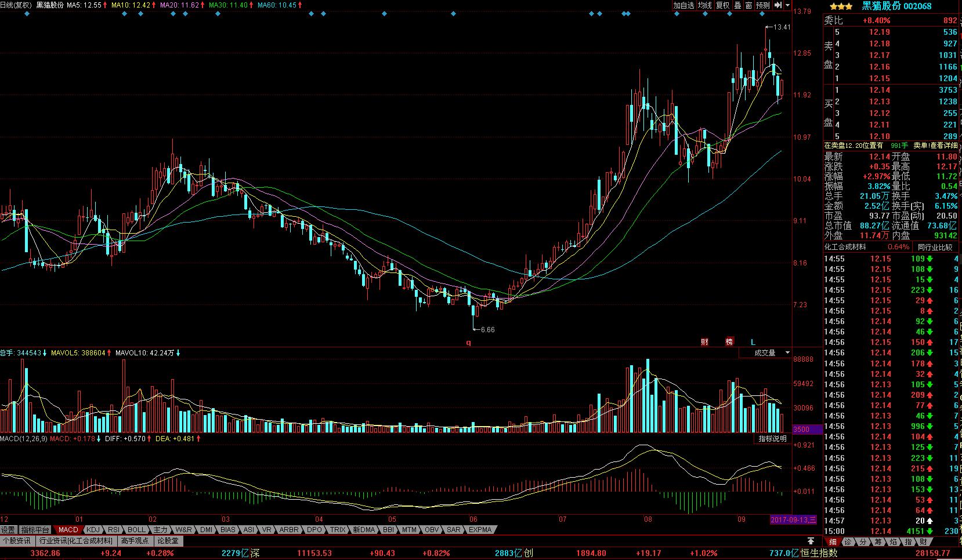Click the cyan L marker on chart
The height and width of the screenshot is (560, 962).
754,342
